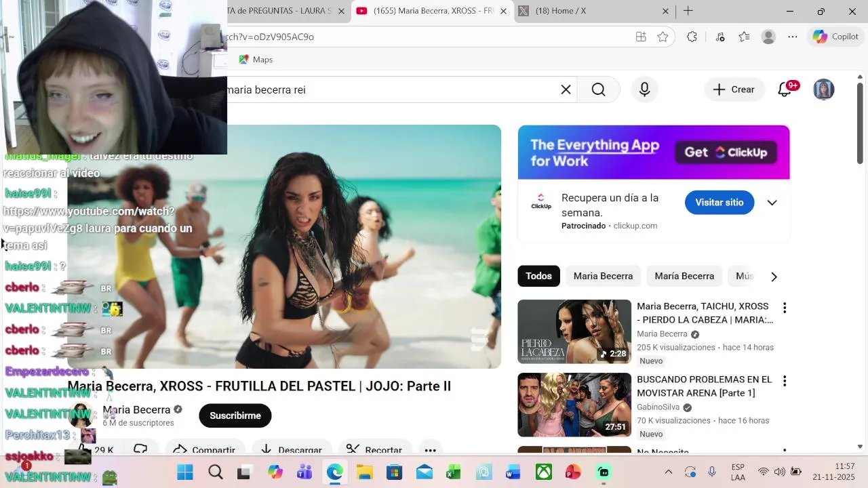
Task: Open the Crear upload menu
Action: 734,89
